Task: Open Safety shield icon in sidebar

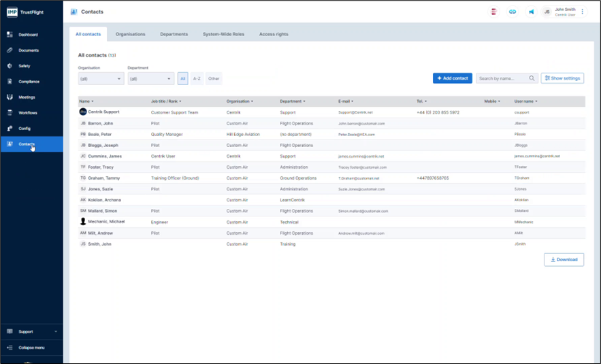Action: click(10, 66)
